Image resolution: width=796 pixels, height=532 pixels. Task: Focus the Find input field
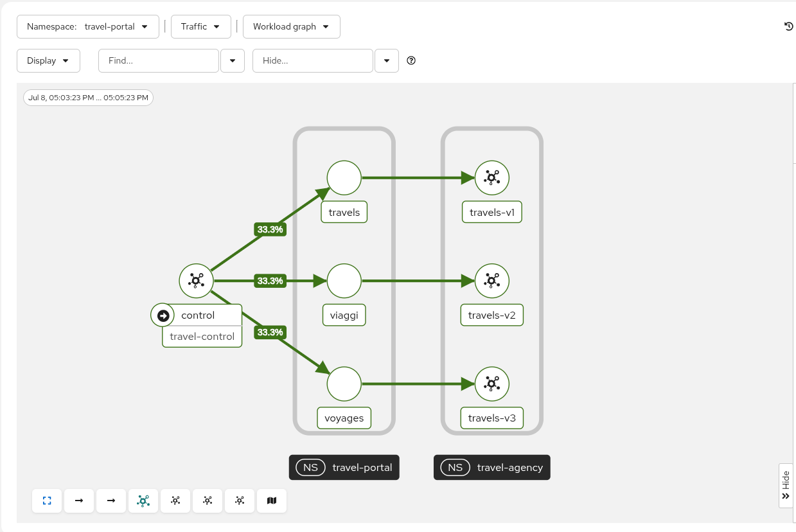(159, 60)
